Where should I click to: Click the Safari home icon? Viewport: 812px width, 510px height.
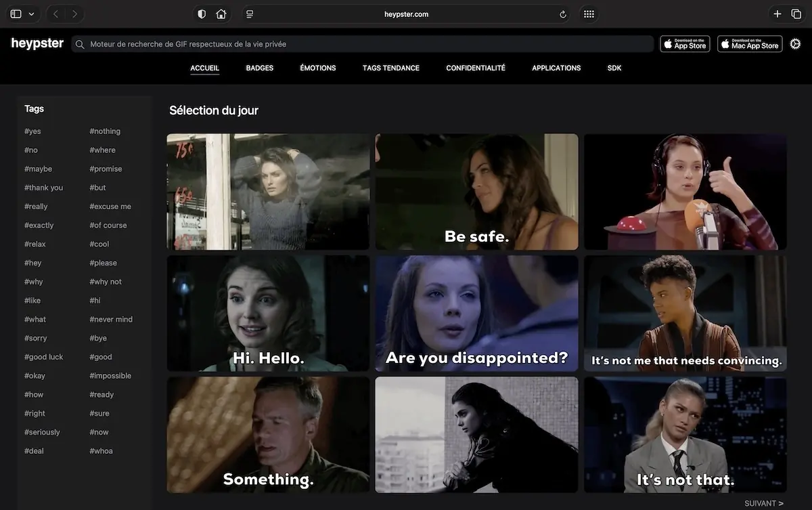[x=221, y=14]
